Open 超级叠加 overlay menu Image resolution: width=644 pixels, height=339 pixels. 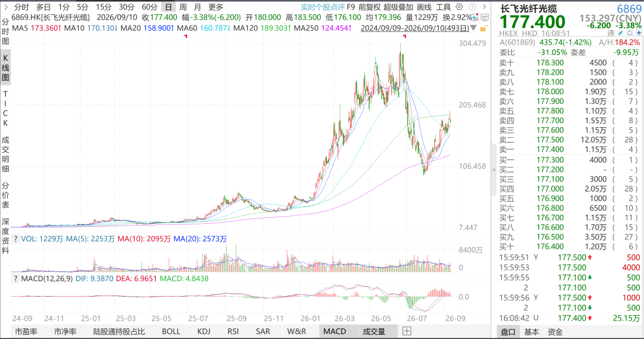[398, 7]
